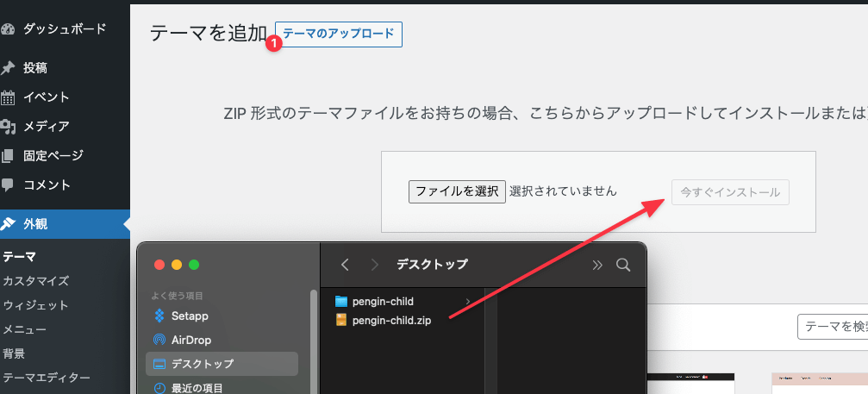Select the pengin-child folder name
Screen dimensions: 868x394
point(383,302)
